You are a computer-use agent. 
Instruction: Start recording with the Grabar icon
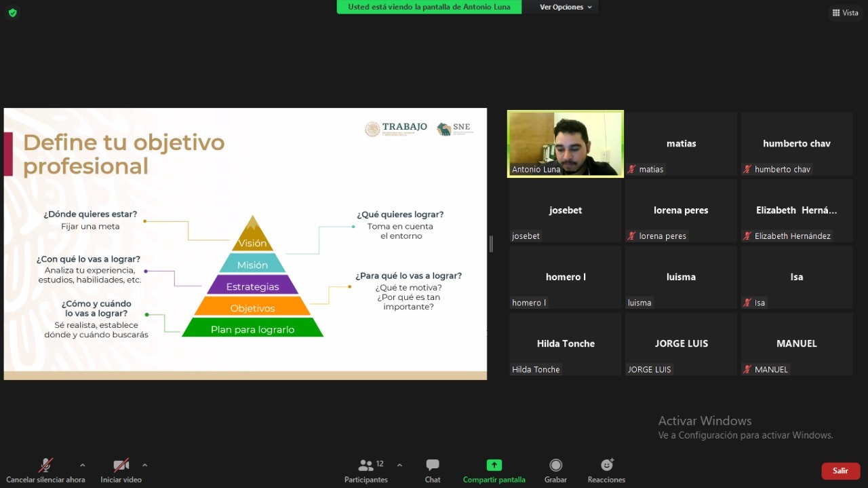555,466
